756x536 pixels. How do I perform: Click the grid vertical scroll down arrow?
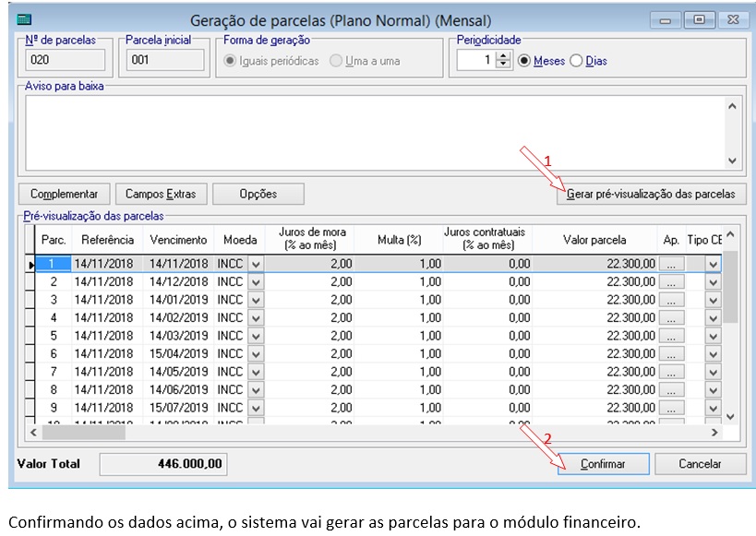pos(730,416)
